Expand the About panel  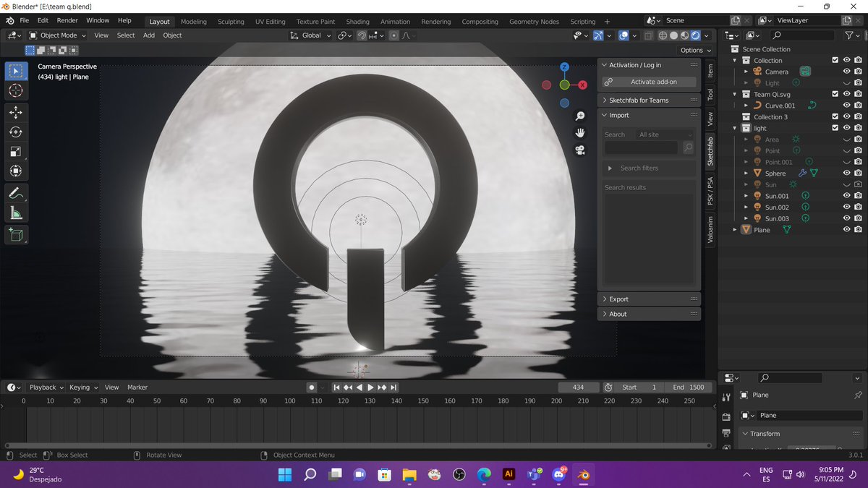point(649,314)
